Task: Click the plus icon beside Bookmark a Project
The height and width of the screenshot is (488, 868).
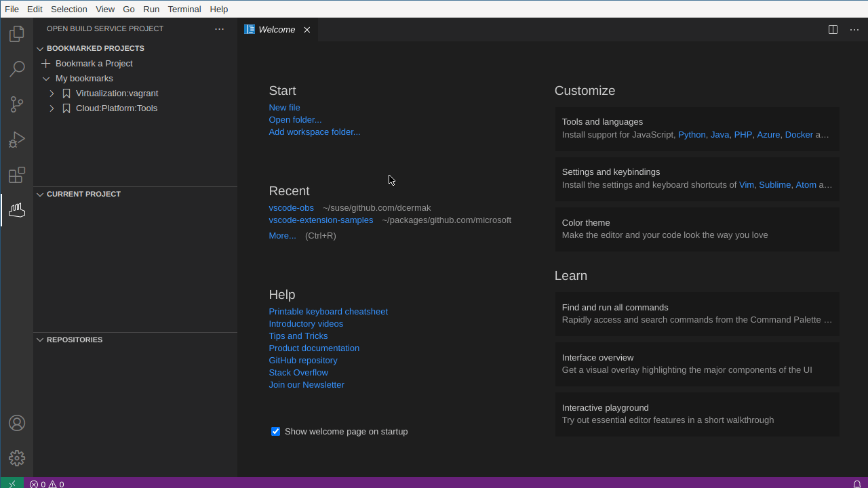Action: [x=46, y=63]
